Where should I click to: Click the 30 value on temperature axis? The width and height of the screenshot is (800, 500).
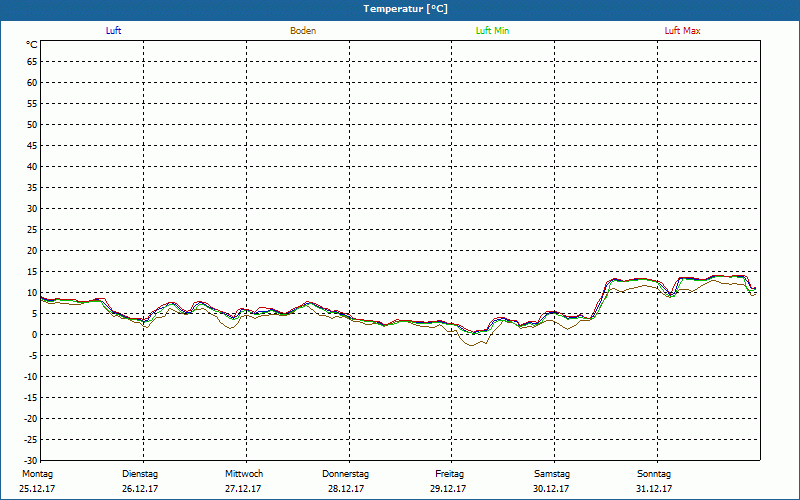(32, 209)
